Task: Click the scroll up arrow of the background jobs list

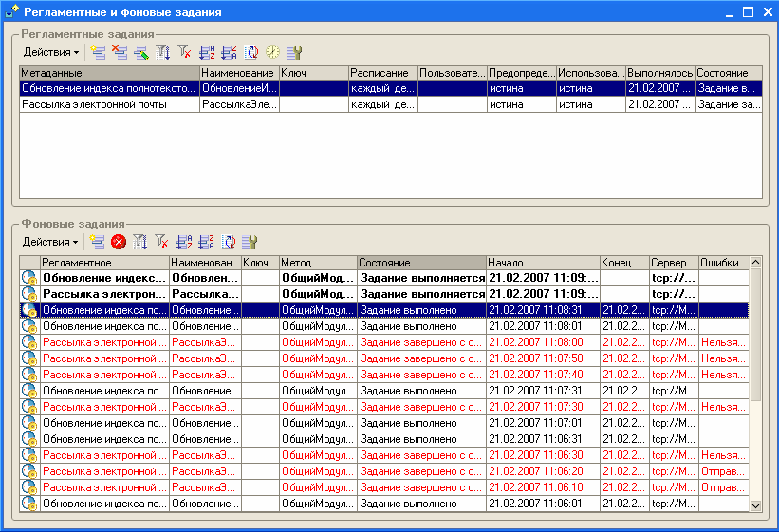Action: (756, 263)
